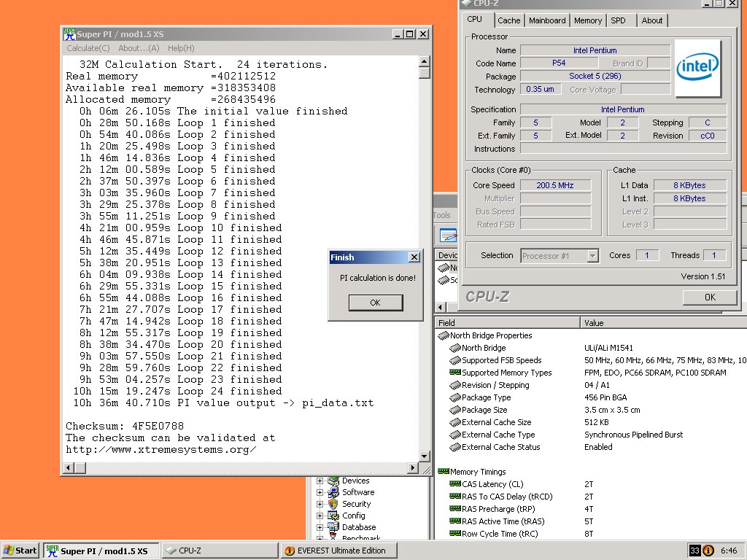Screen dimensions: 747x560
Task: Click the Supported Memory Types RAM icon
Action: [455, 373]
